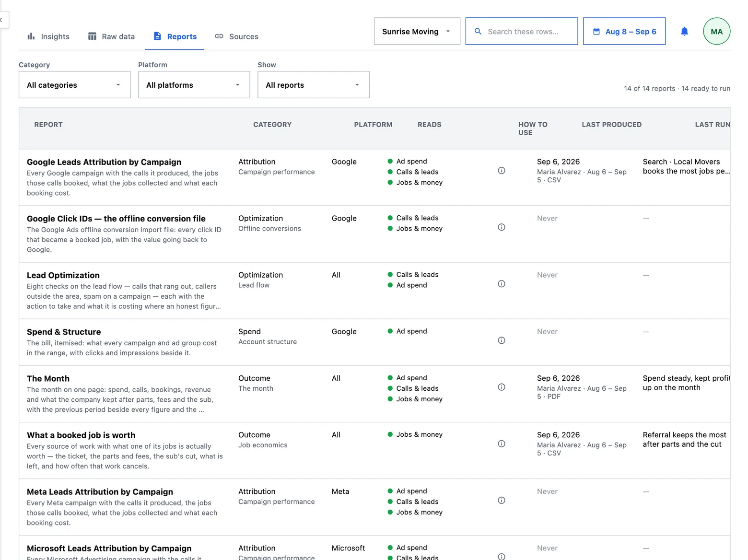Open the Lead Optimization report

pos(63,275)
